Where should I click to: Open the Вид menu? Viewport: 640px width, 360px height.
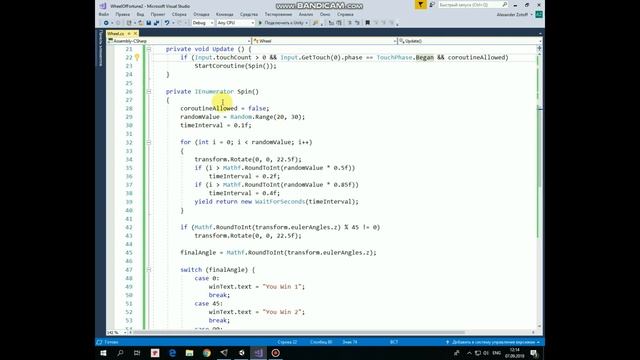click(140, 14)
